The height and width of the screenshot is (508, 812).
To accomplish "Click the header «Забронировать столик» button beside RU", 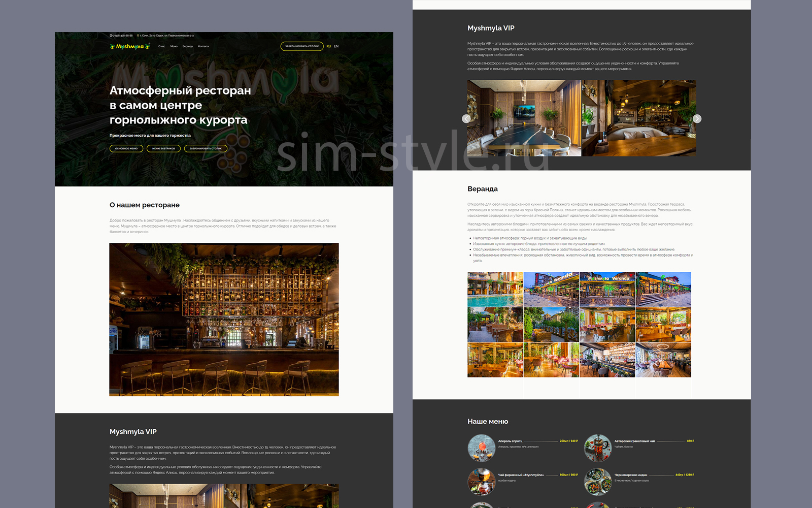I will (302, 46).
